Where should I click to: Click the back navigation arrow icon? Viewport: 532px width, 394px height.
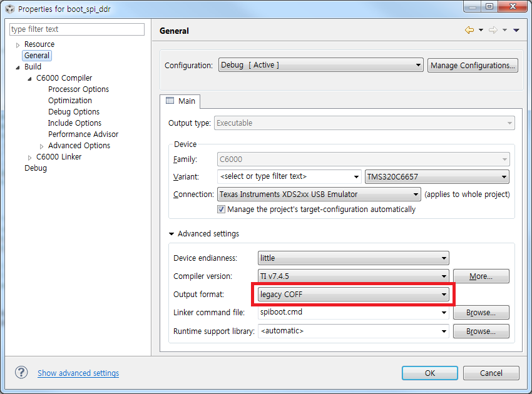(x=469, y=30)
